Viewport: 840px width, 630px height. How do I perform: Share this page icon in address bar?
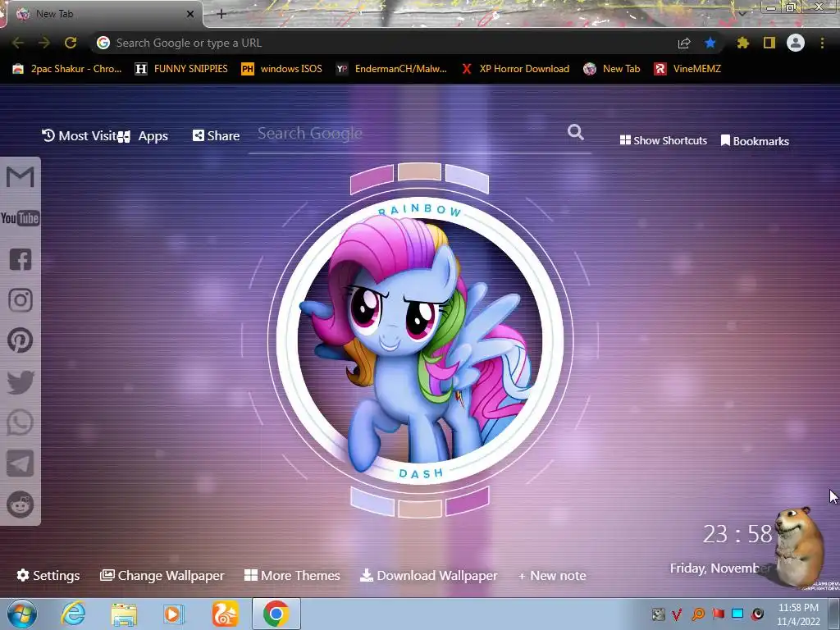tap(684, 43)
